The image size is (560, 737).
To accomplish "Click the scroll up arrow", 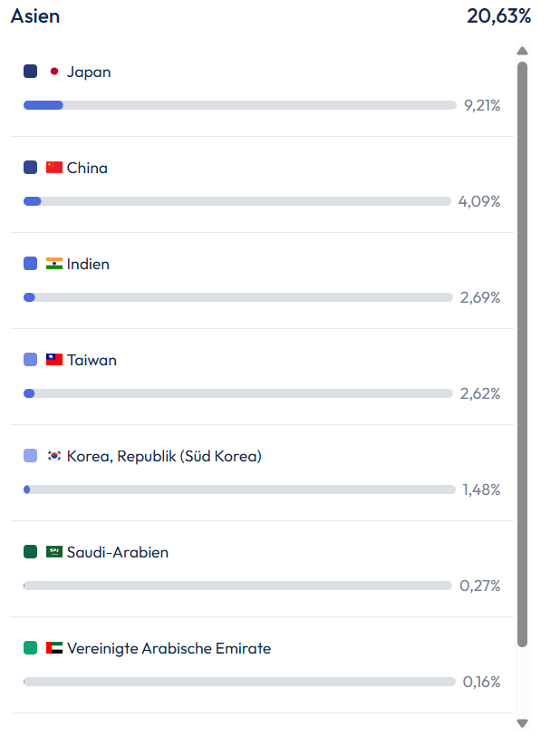I will click(522, 51).
